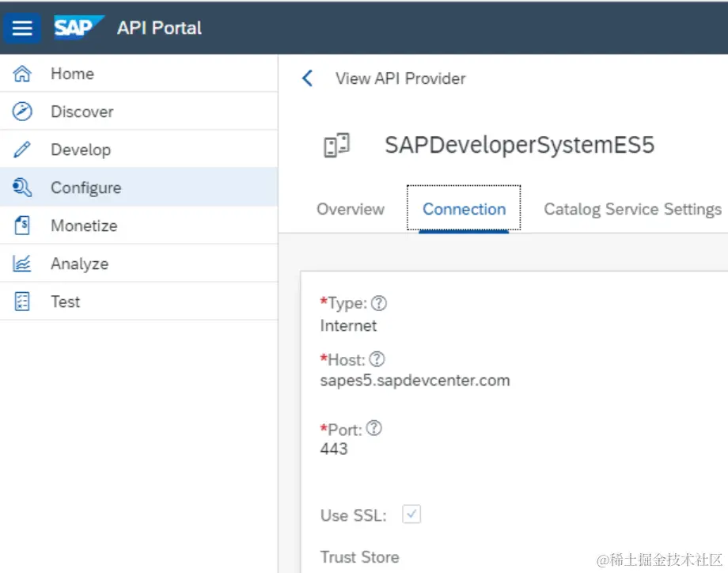Image resolution: width=728 pixels, height=573 pixels.
Task: Click the help icon beside Type
Action: [379, 303]
